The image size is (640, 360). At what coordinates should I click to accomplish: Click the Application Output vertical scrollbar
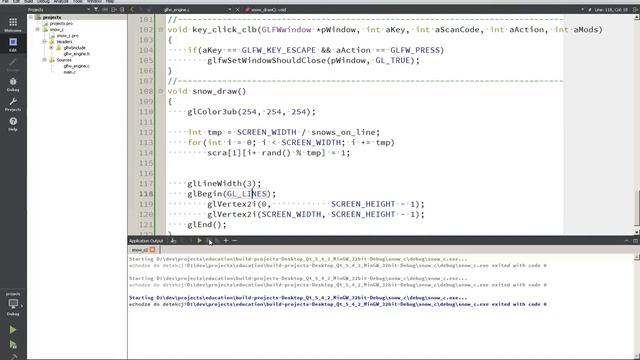[636, 306]
